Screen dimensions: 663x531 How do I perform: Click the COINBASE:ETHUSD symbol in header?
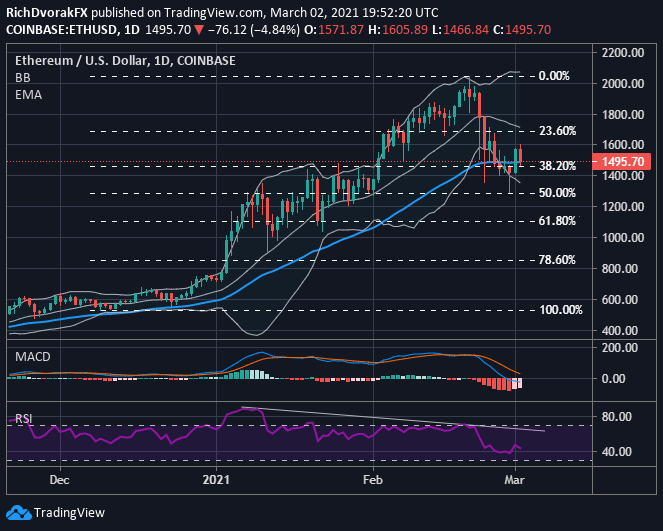click(62, 30)
